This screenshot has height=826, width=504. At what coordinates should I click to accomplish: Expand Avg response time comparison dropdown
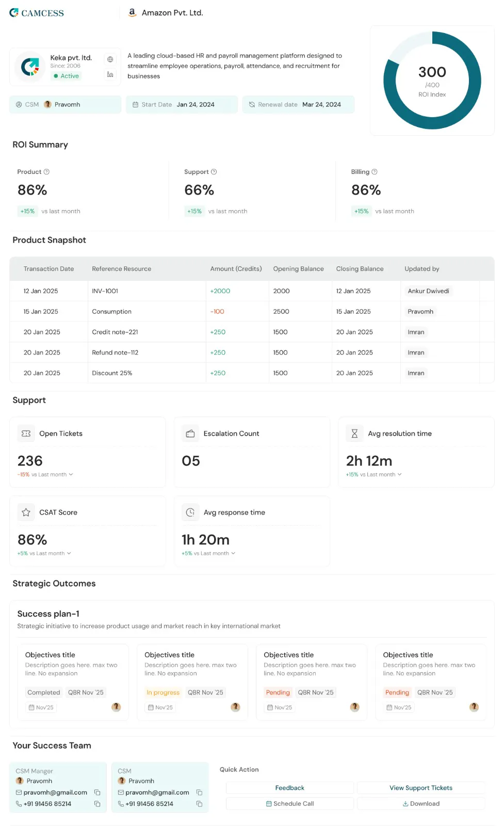[233, 553]
